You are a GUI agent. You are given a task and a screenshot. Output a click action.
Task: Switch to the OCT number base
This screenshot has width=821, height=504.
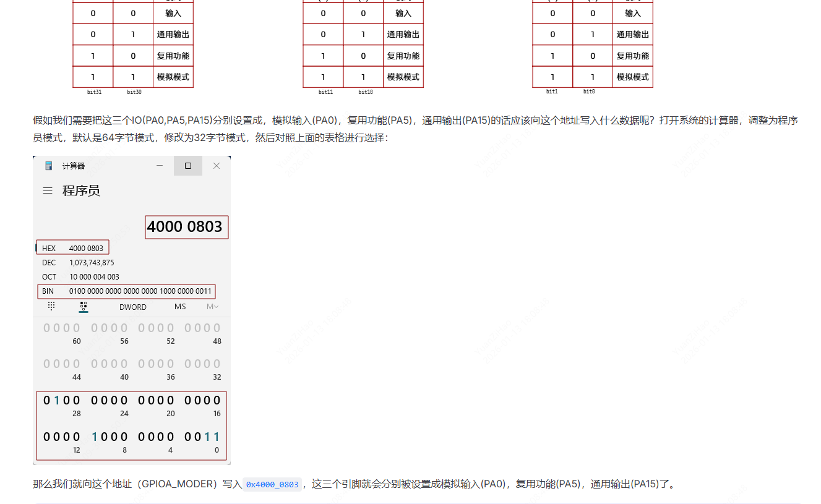click(48, 276)
